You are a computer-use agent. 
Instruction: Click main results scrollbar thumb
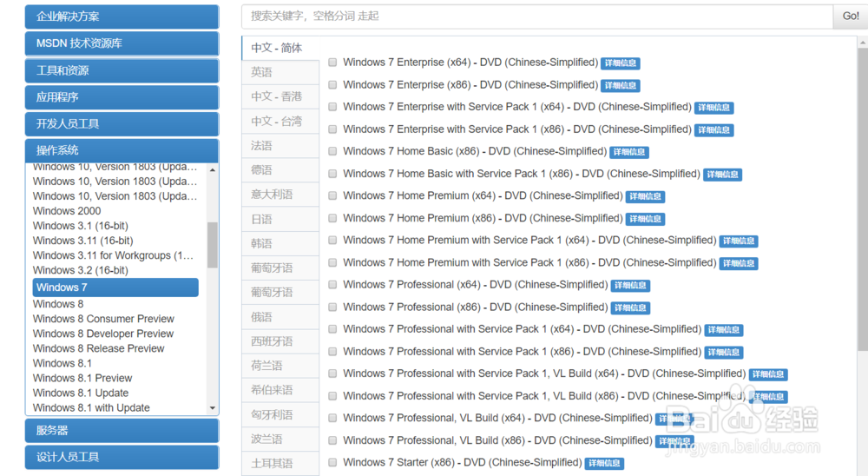(863, 200)
